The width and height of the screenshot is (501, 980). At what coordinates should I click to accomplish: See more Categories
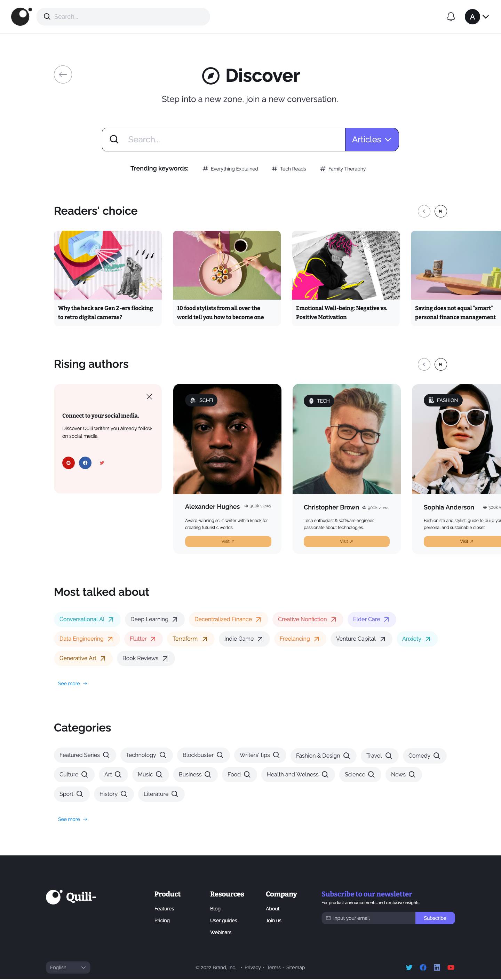click(x=72, y=819)
